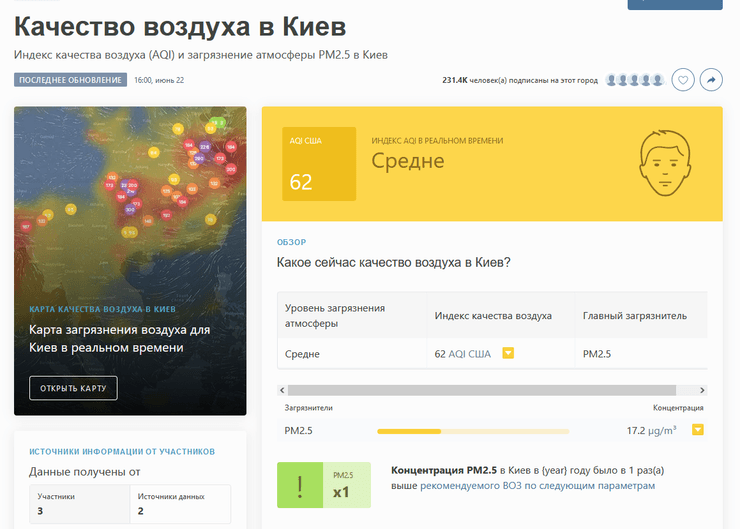Click the air pollution map thumbnail
Screen dimensions: 740x529
point(130,261)
